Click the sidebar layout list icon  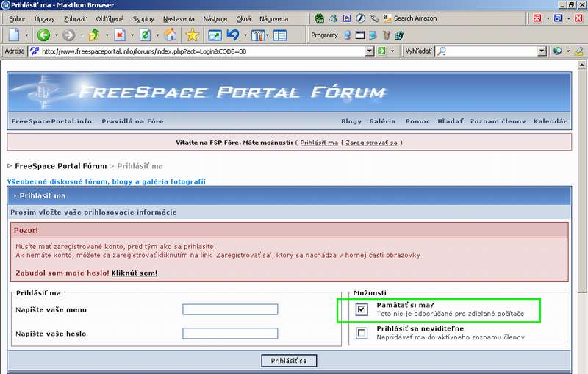280,35
